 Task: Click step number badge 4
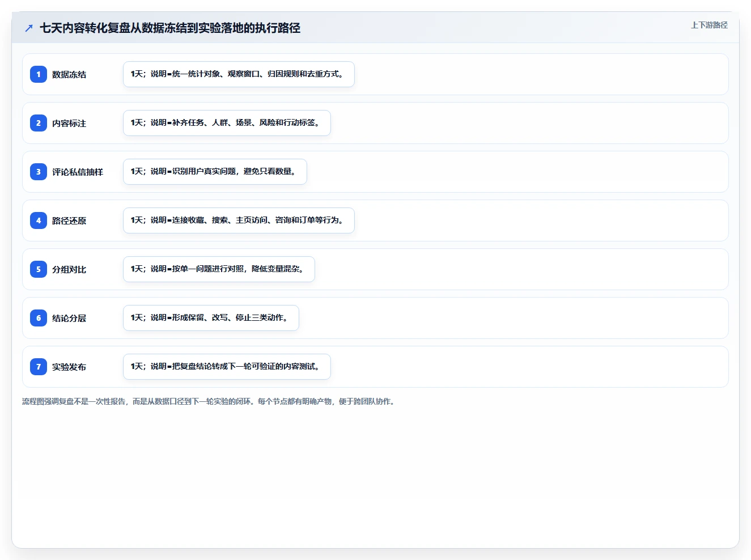click(39, 220)
